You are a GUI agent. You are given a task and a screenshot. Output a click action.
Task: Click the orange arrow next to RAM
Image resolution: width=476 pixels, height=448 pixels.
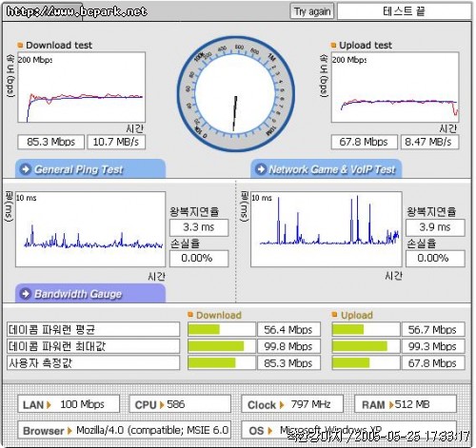(x=391, y=405)
